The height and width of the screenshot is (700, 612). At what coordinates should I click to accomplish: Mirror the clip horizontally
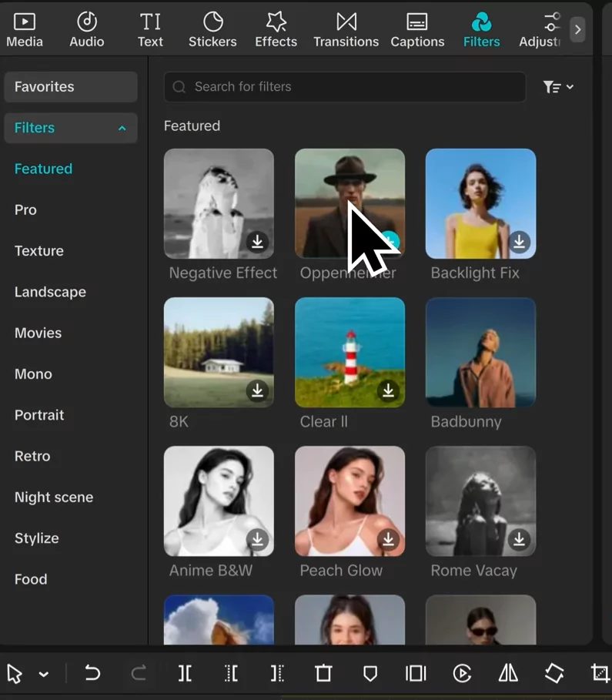[508, 673]
